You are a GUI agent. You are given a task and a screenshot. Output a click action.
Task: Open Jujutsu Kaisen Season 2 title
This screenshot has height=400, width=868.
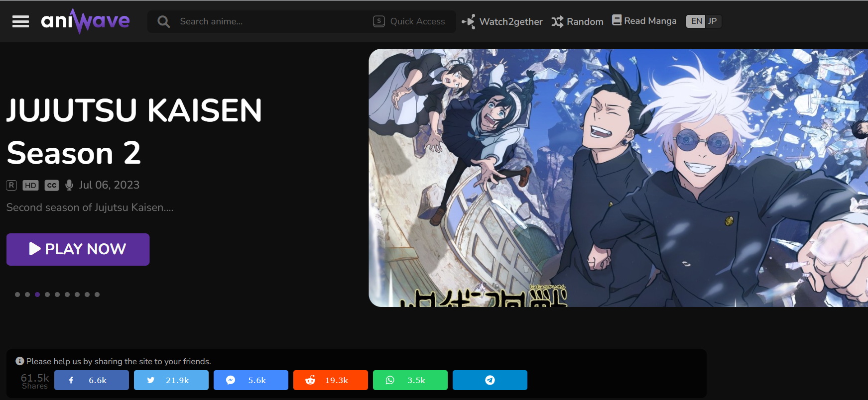(134, 131)
